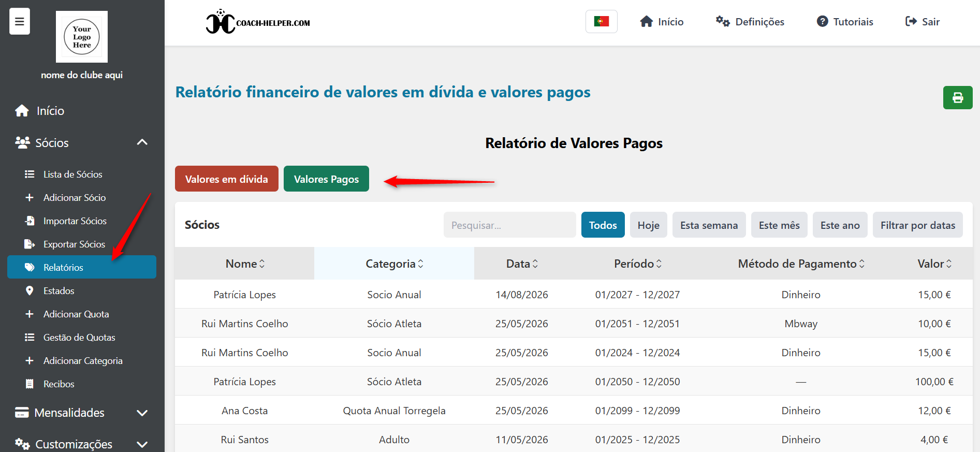Filter payments by Todos

603,225
